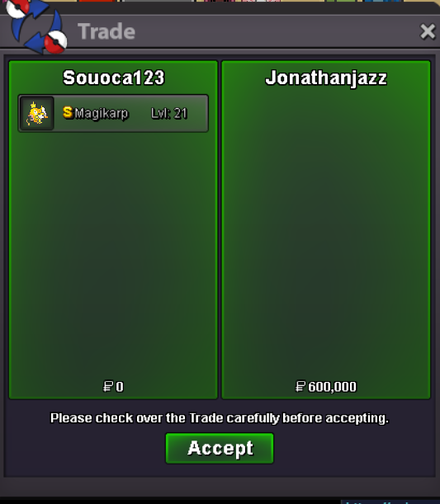Click Jonathanjazz player name header

click(326, 78)
